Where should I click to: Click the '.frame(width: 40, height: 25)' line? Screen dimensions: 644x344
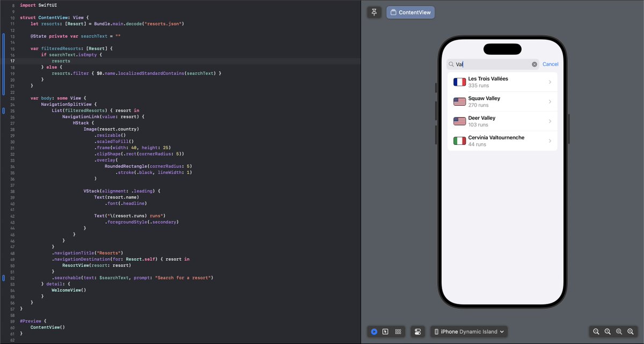tap(134, 148)
